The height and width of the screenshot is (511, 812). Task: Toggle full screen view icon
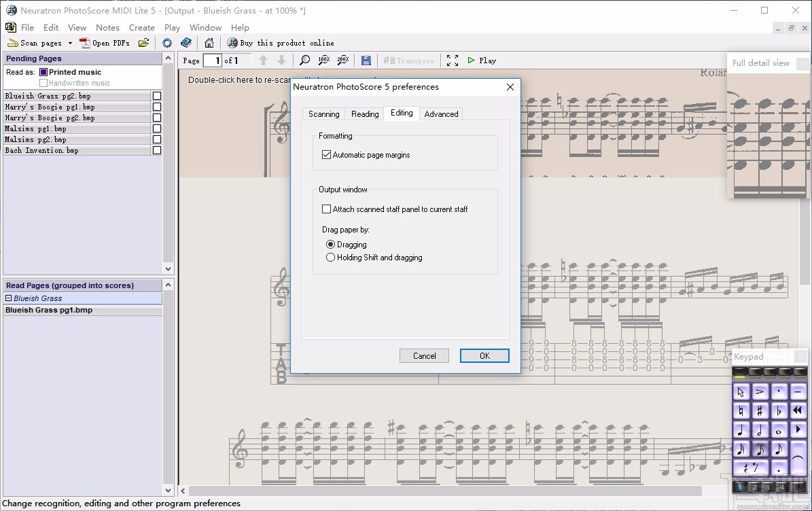coord(453,60)
